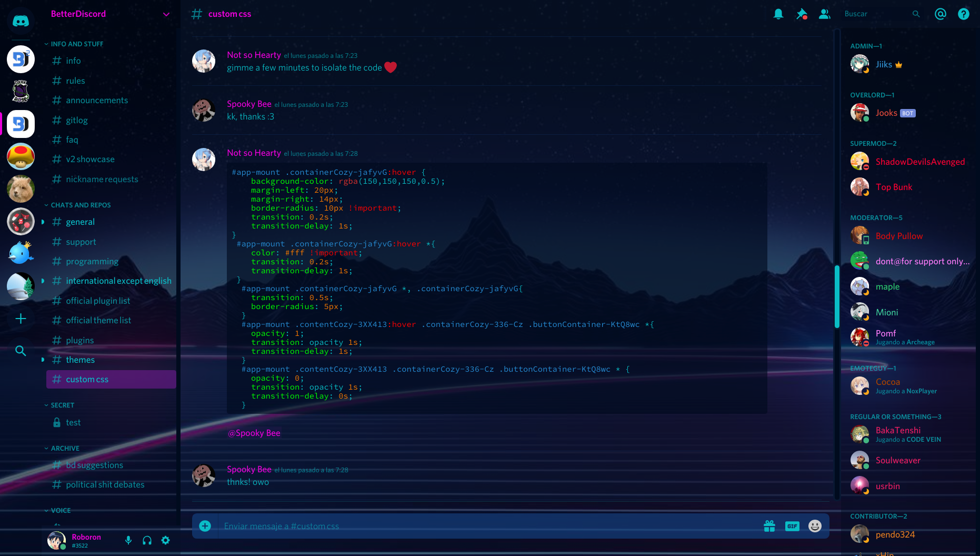
Task: Open the gitlog channel
Action: [111, 120]
